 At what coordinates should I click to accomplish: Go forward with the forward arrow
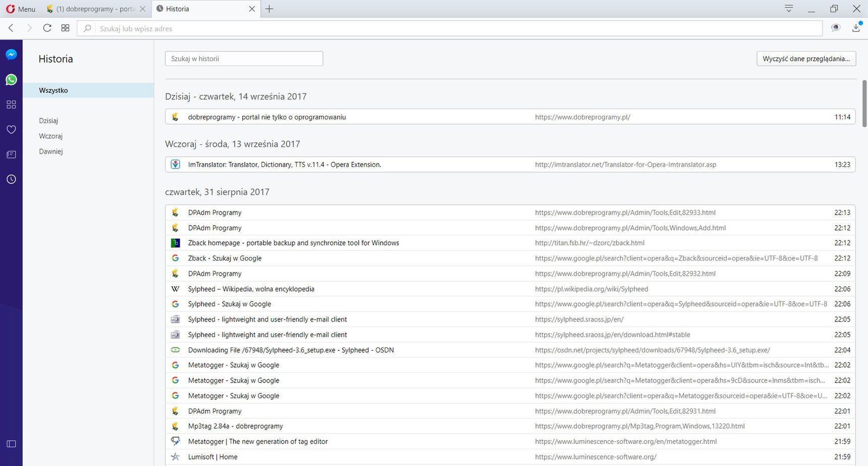pyautogui.click(x=29, y=28)
